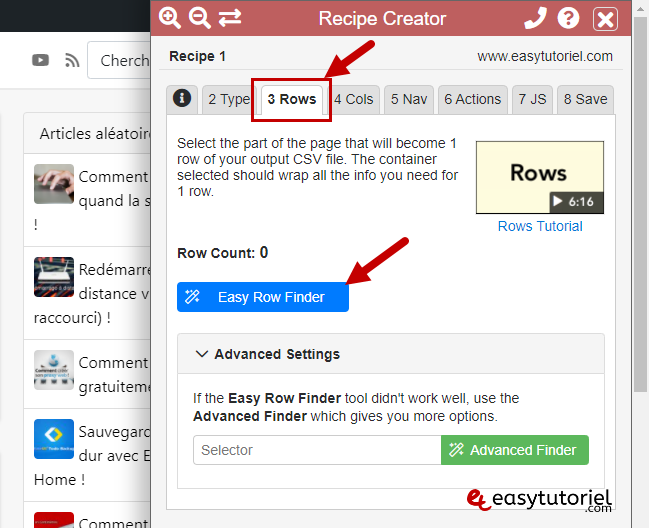This screenshot has height=528, width=649.
Task: Click the Selector input field
Action: coord(317,450)
